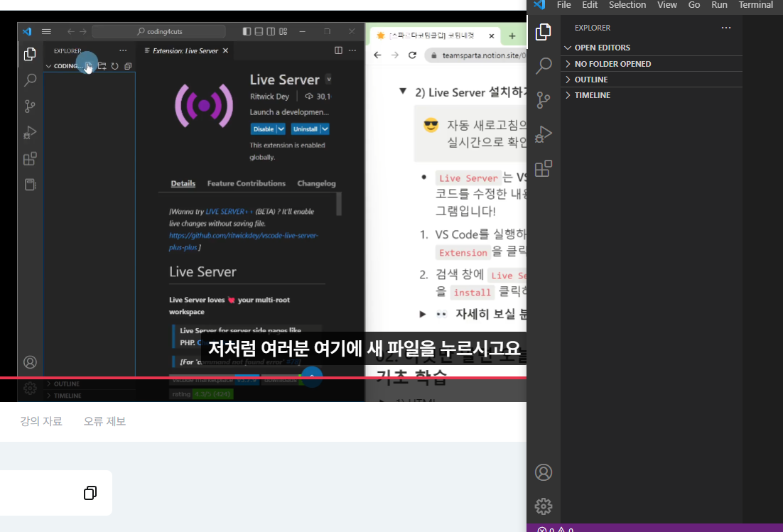
Task: Click New File icon in video's explorer
Action: (88, 66)
